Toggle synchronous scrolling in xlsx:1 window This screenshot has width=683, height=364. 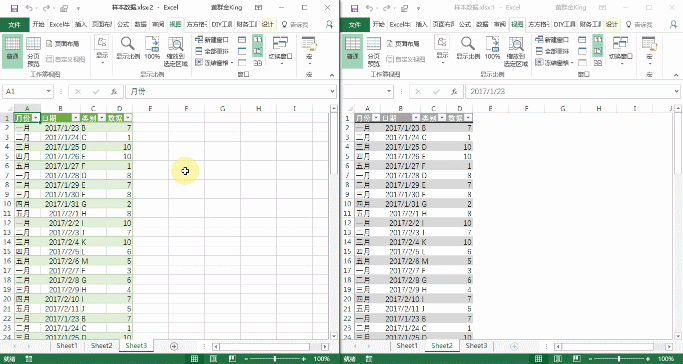pyautogui.click(x=598, y=51)
